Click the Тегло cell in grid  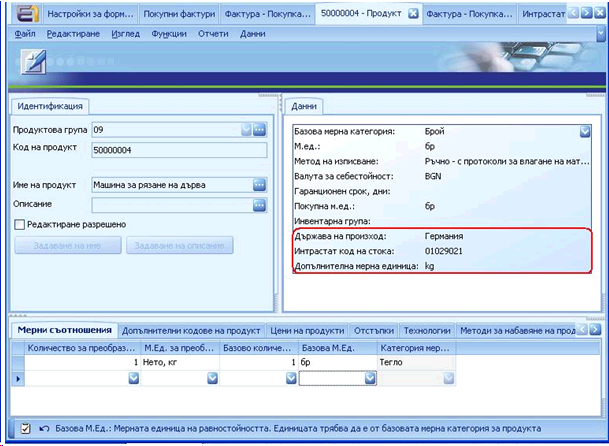416,362
